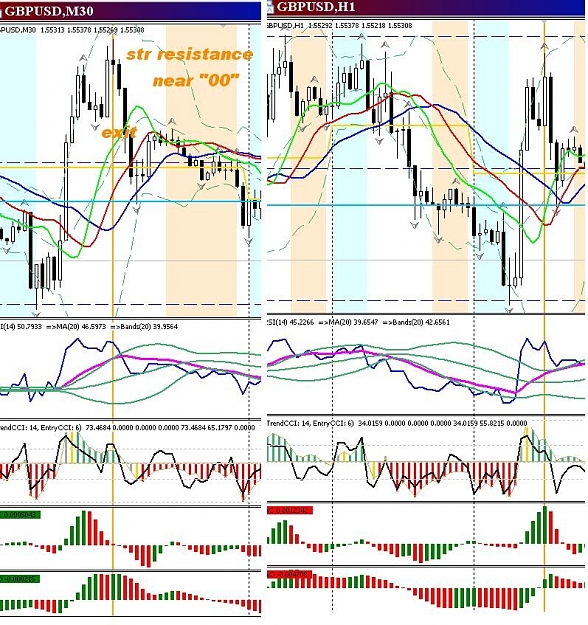Open the GBPUSD,H1 window system icon
The height and width of the screenshot is (625, 588).
click(271, 6)
